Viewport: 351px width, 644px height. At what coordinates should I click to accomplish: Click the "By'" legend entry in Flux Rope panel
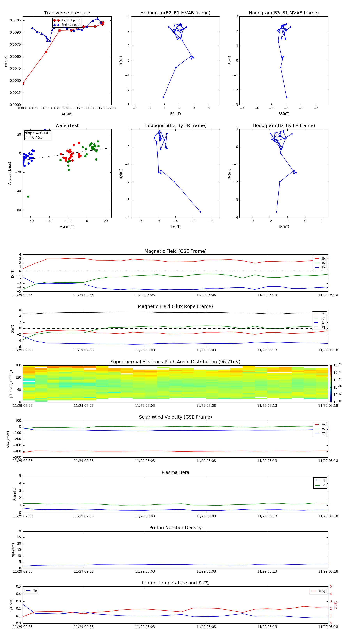tap(320, 318)
